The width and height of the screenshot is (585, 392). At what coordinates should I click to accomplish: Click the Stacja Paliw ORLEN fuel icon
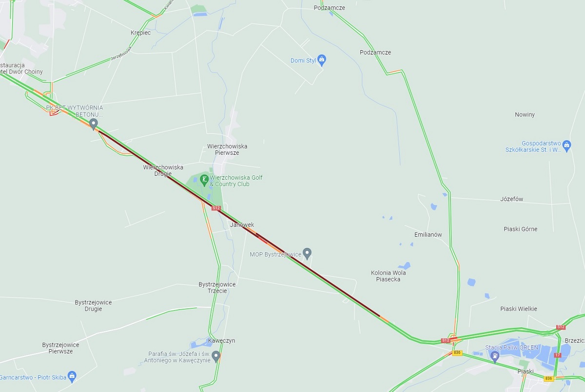click(495, 356)
